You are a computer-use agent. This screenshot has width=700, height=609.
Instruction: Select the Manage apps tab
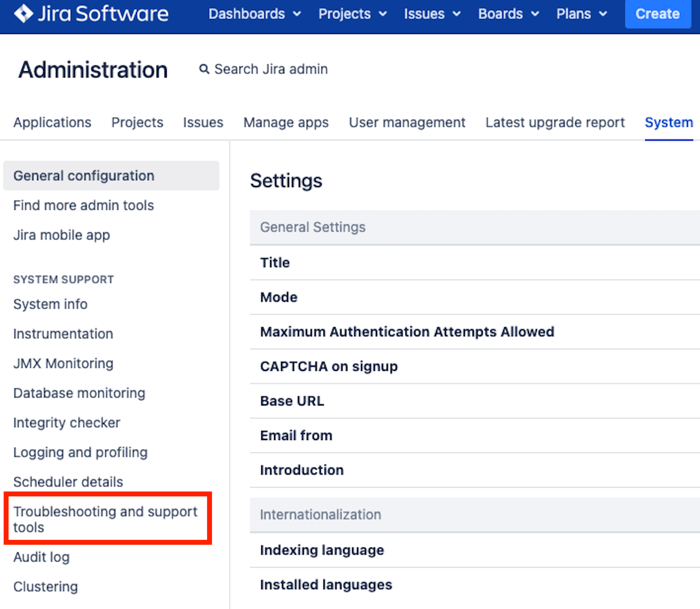(286, 122)
